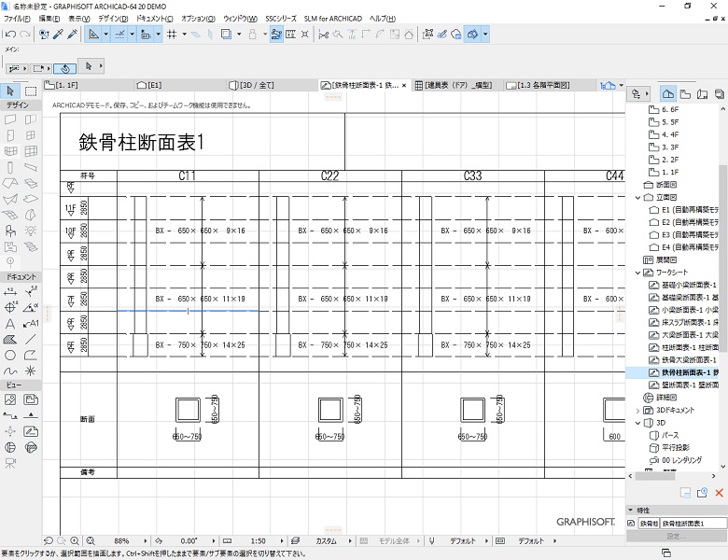Open the デザイン menu

[x=113, y=19]
